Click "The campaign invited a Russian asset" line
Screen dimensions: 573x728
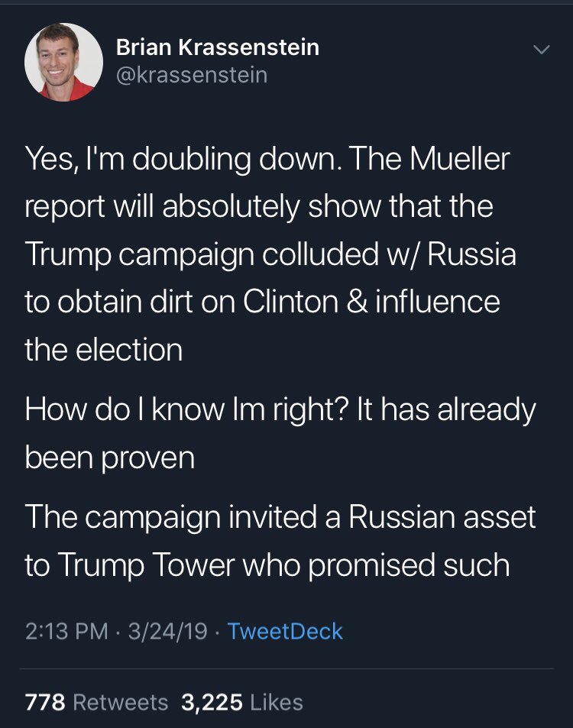(x=280, y=517)
